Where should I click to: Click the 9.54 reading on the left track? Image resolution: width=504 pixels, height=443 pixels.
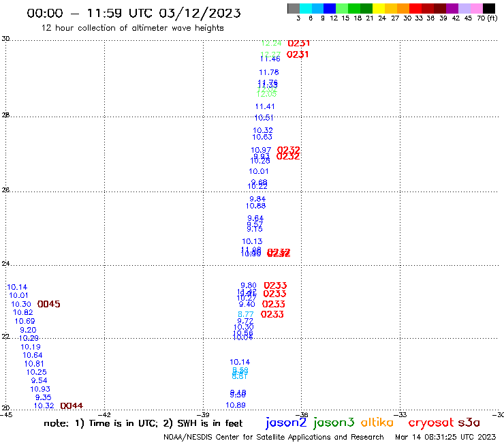tap(39, 380)
